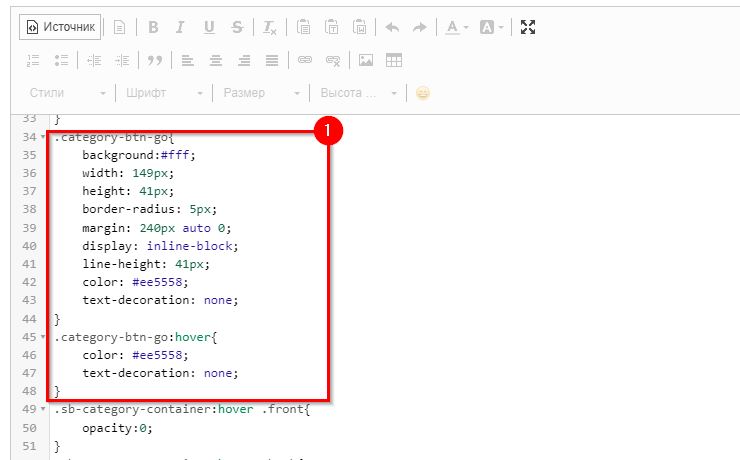Collapse the code fold at line 34
740x460 pixels.
click(x=42, y=136)
